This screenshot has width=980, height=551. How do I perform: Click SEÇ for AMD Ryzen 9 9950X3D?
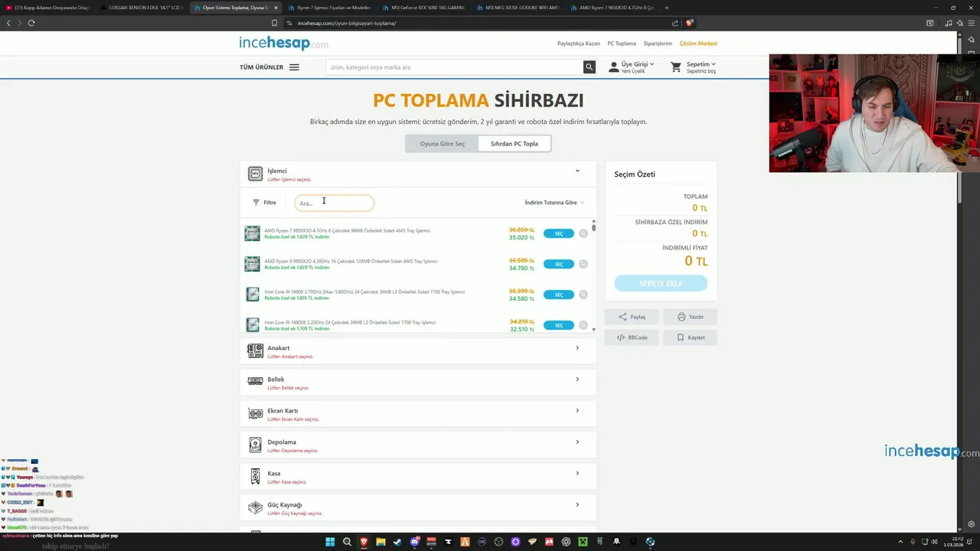click(558, 264)
